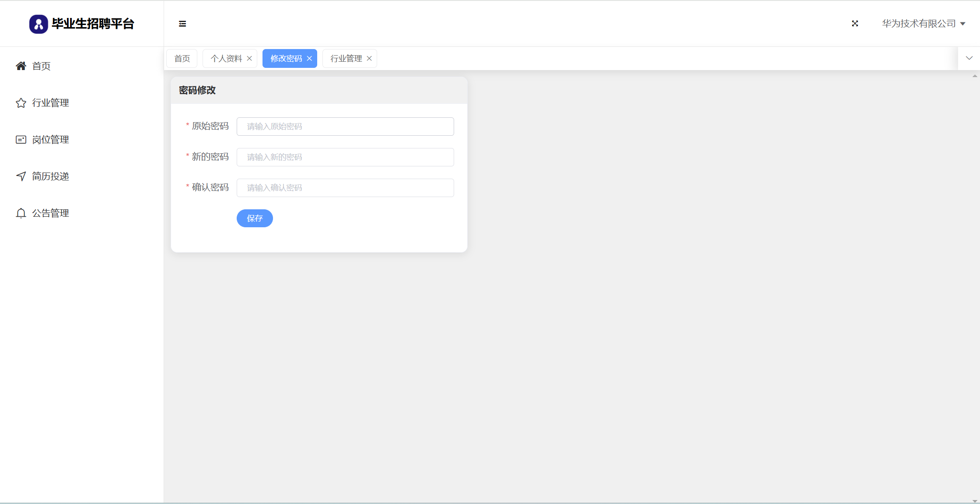Click the paper plane icon for 简历投递
Image resolution: width=980 pixels, height=504 pixels.
pos(21,176)
